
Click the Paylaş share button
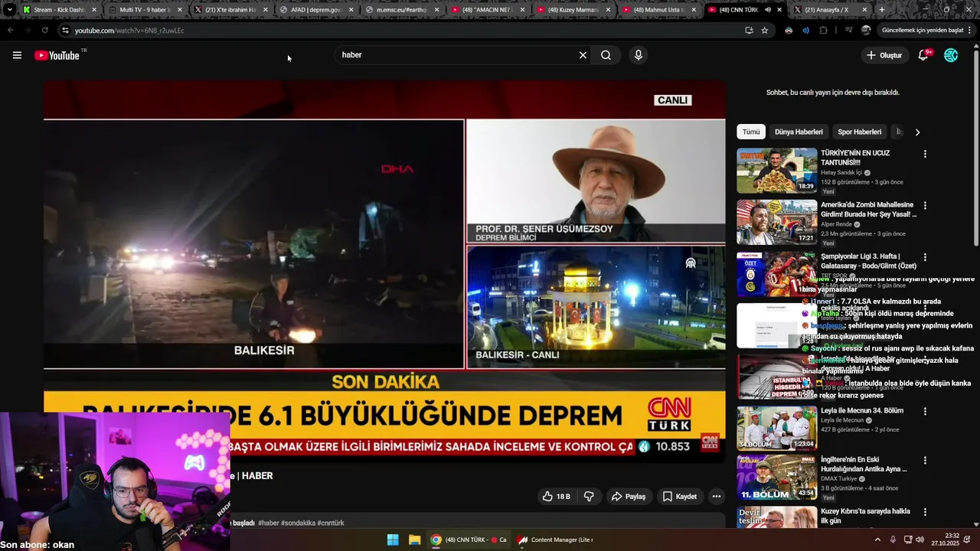tap(629, 496)
